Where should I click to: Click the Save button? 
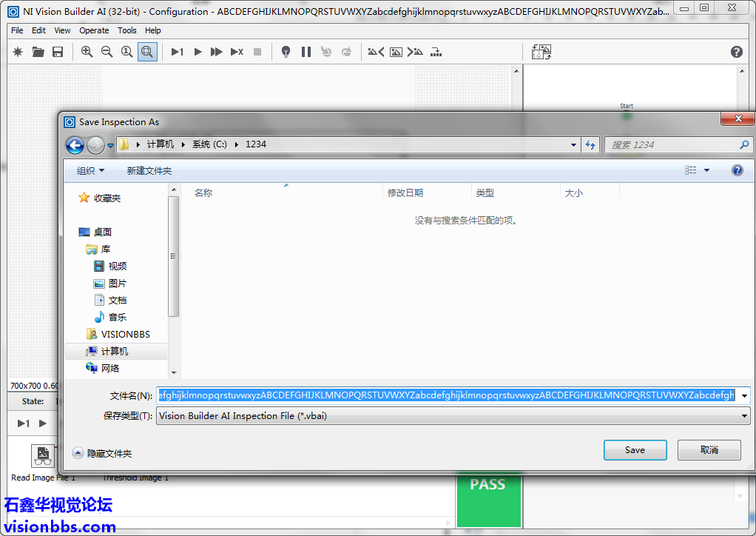tap(635, 449)
